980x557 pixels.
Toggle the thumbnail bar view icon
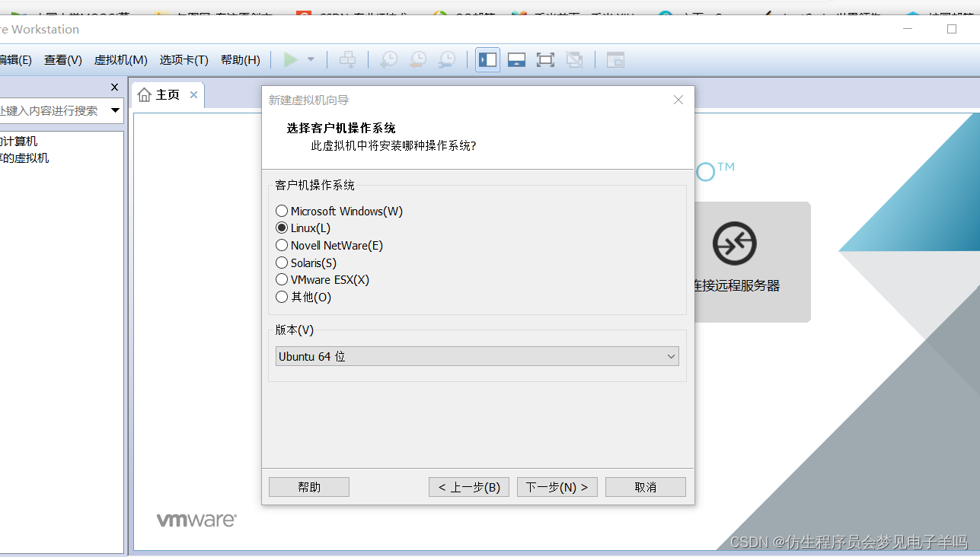click(517, 59)
